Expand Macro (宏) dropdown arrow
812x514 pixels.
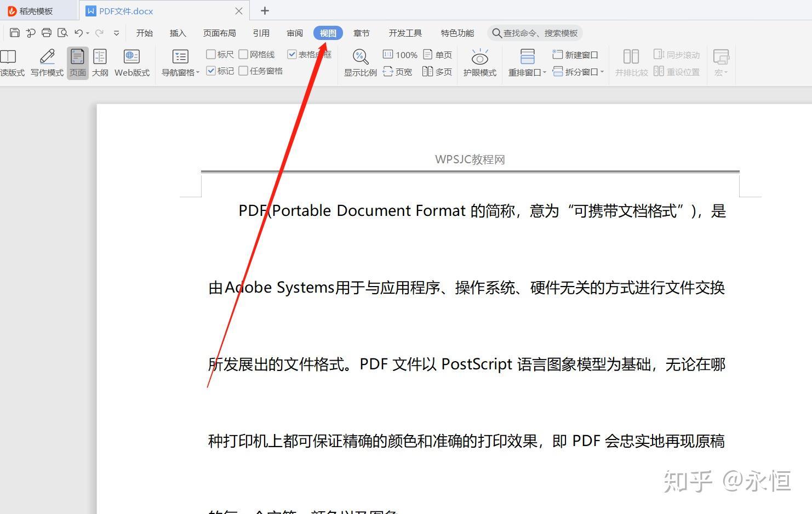point(726,72)
